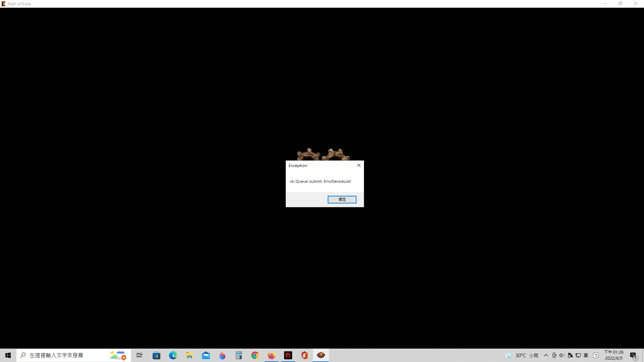Expand hidden system tray icons chevron
The image size is (644, 362).
pyautogui.click(x=546, y=355)
